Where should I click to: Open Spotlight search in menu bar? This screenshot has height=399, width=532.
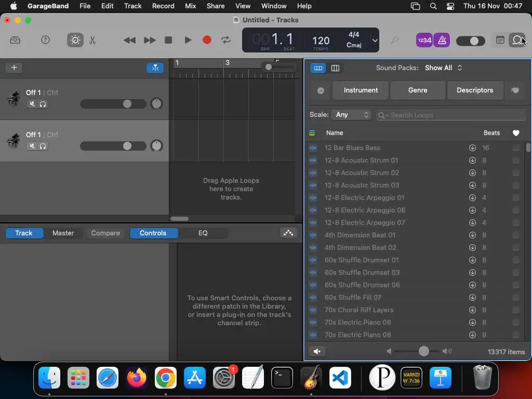point(433,6)
